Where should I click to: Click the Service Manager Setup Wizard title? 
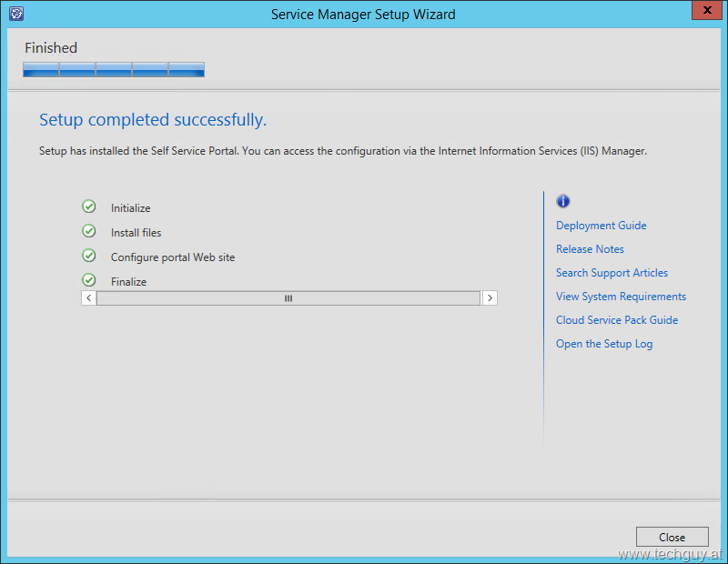point(363,15)
